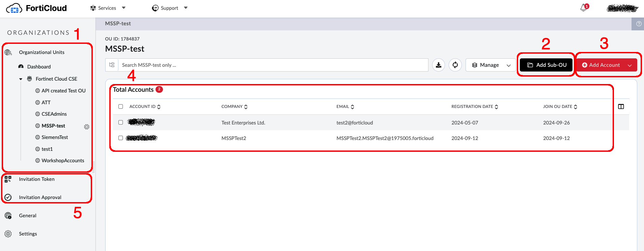Viewport: 644px width, 251px height.
Task: Check the Test Enterprises Ltd. row checkbox
Action: (120, 122)
